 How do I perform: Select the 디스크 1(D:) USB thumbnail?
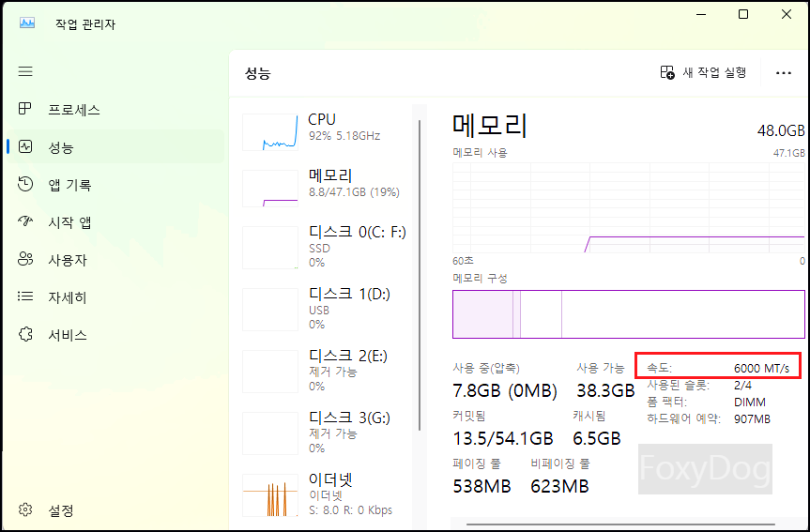click(x=270, y=310)
